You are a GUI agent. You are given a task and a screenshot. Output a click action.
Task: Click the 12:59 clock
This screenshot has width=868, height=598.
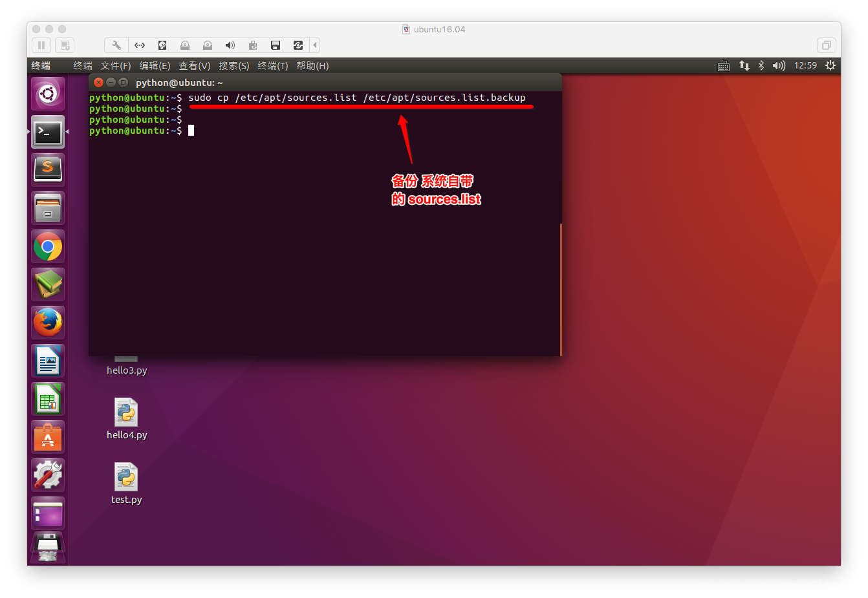click(805, 66)
